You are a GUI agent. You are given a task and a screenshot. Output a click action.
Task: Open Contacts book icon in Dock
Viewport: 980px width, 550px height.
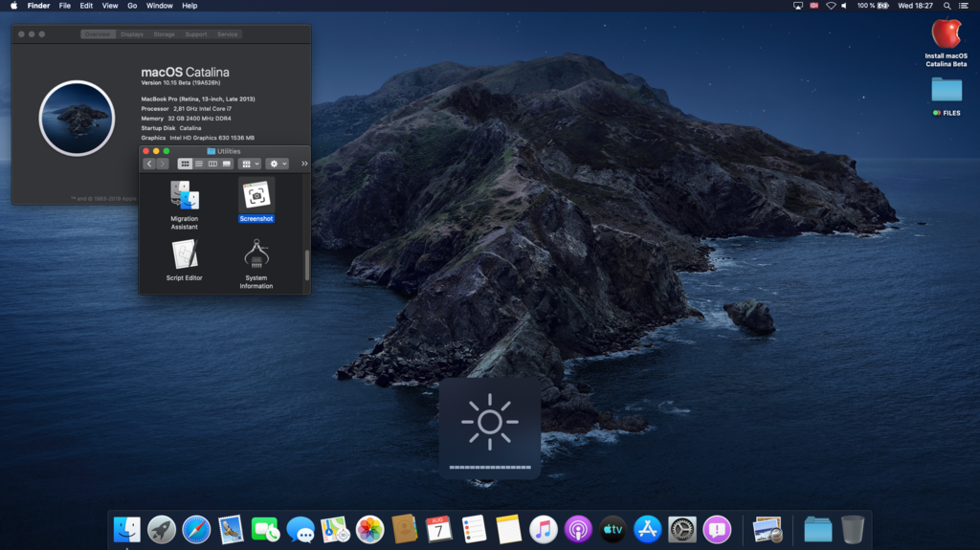coord(405,530)
